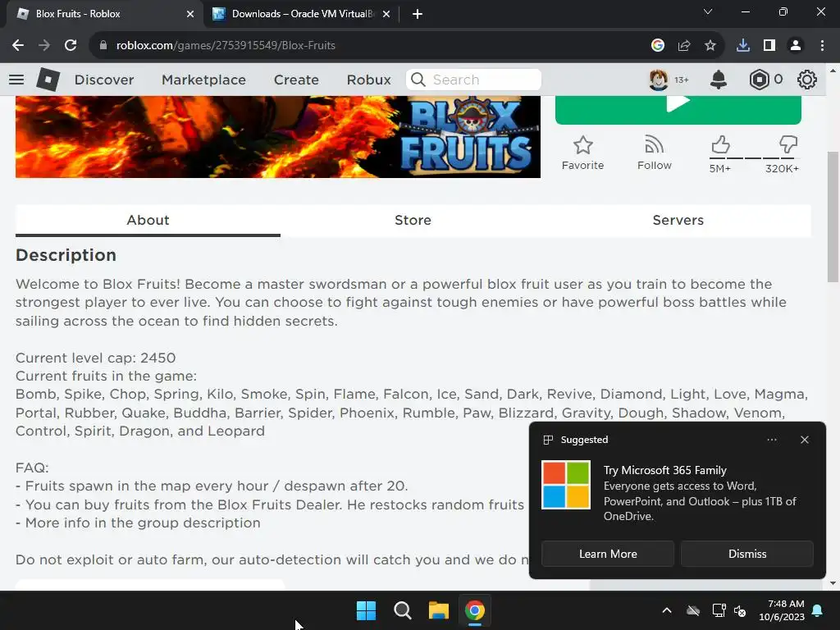Open Chrome tab search dropdown
840x630 pixels.
(x=708, y=11)
